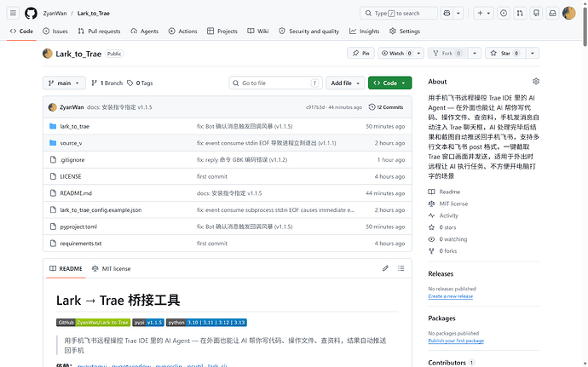The width and height of the screenshot is (588, 367).
Task: Open the ZyanWan owner link in breadcrumb
Action: tap(55, 13)
